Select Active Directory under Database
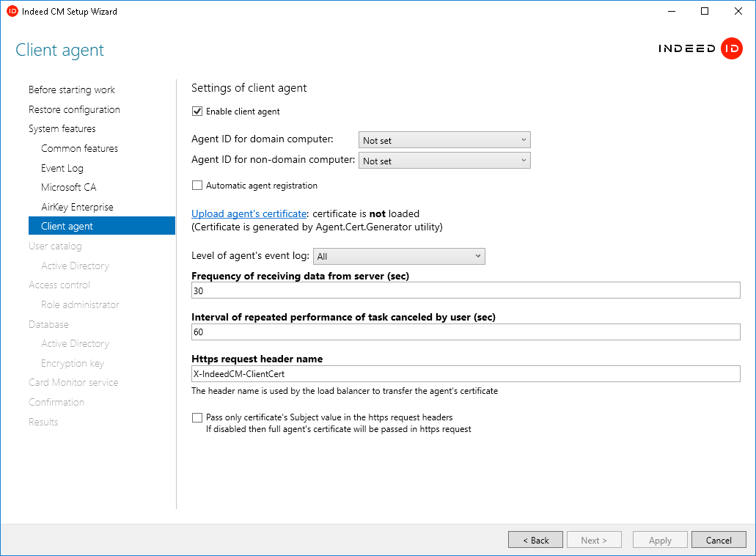 (x=76, y=343)
